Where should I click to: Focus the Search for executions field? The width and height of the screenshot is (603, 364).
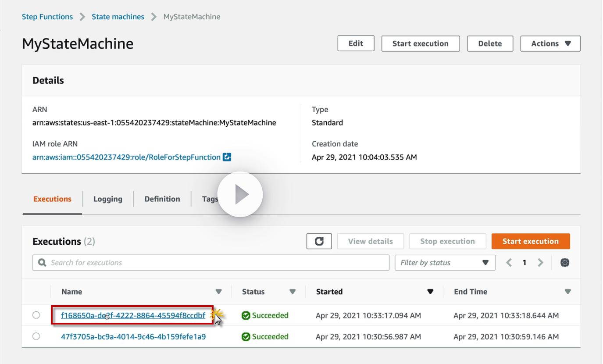[x=211, y=263]
